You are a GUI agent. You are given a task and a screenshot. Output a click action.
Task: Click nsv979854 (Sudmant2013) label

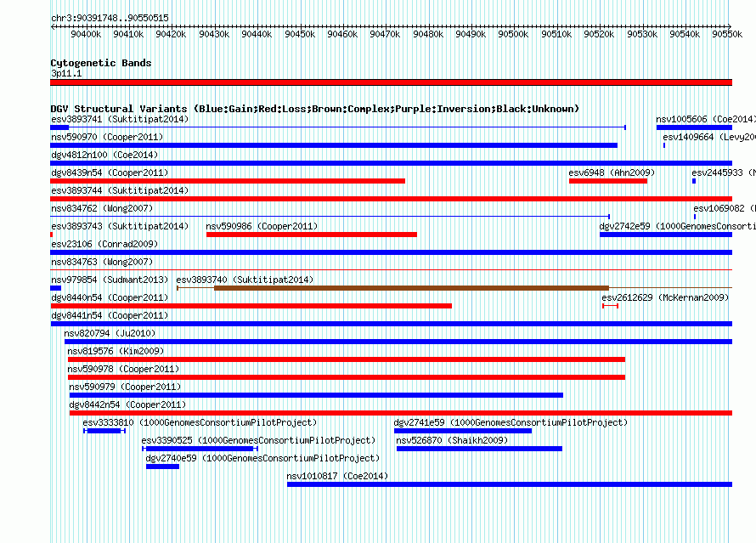click(x=110, y=280)
